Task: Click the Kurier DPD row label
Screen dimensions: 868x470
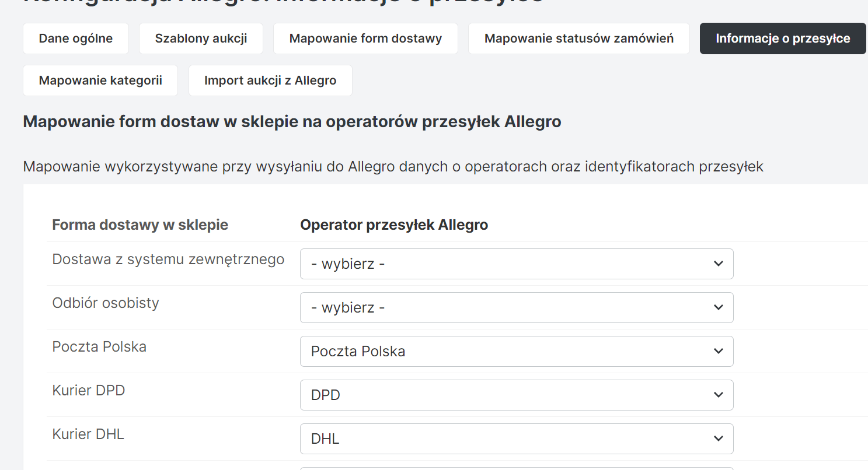Action: pos(89,391)
